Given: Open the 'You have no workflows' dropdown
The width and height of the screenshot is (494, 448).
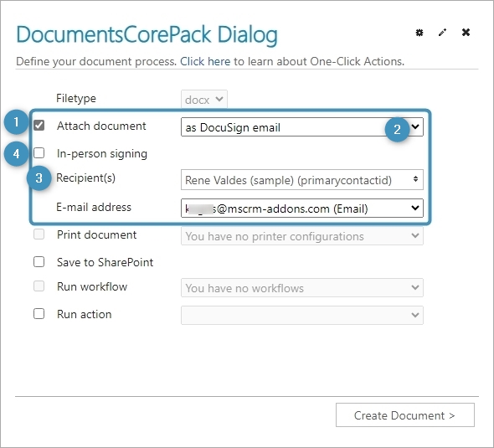Looking at the screenshot, I should pyautogui.click(x=301, y=287).
